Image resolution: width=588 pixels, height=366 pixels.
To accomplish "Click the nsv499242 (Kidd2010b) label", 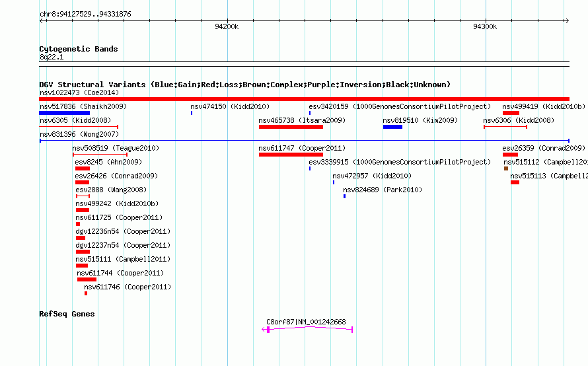I will (117, 203).
